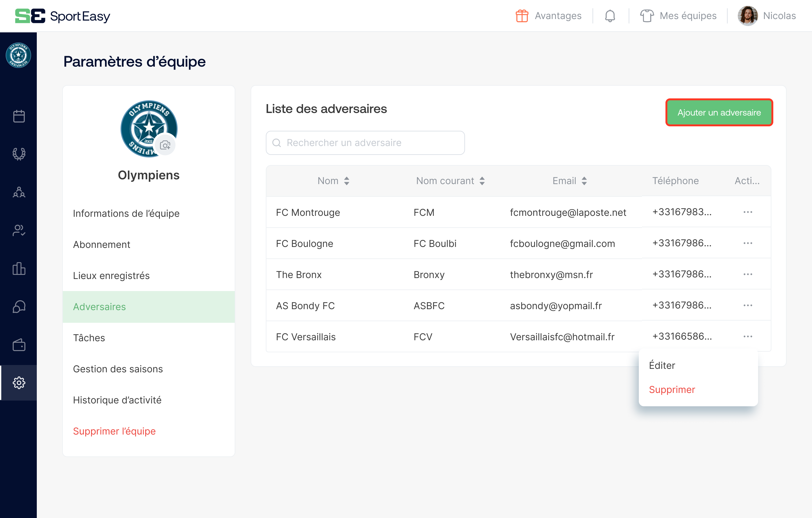View statistics via the bar chart icon

pos(19,269)
